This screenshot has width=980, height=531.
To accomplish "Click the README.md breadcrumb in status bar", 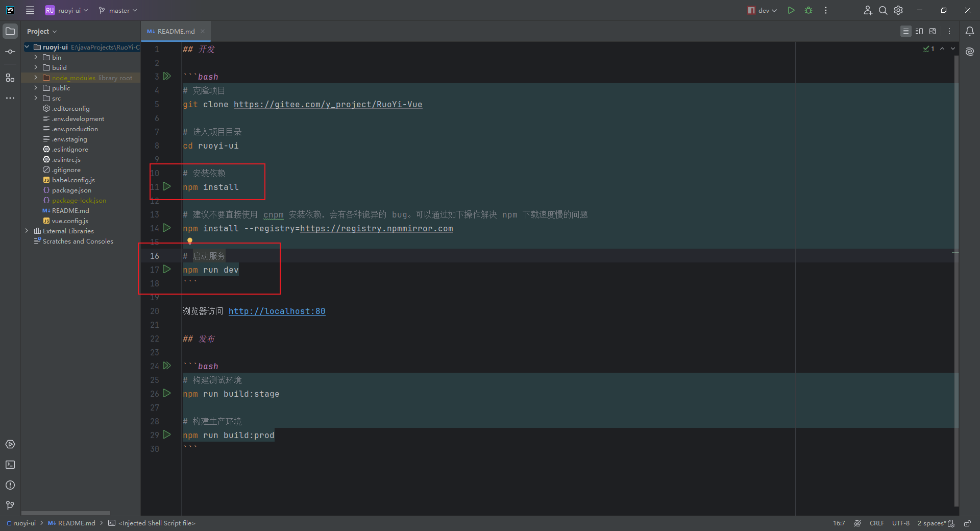I will point(71,523).
